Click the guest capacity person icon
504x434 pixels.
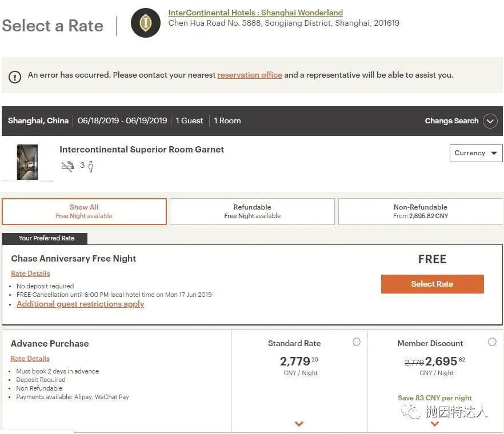coord(91,166)
